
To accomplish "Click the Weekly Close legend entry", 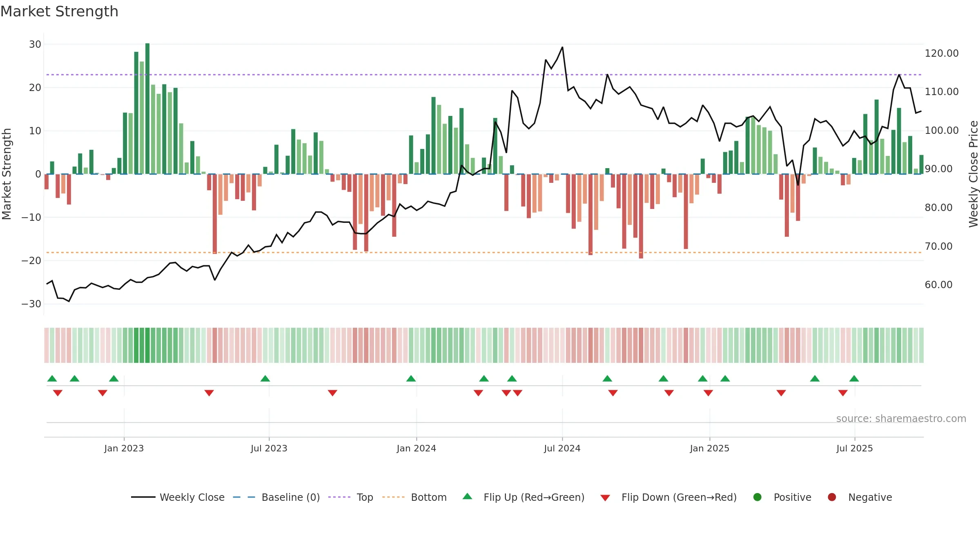I will pyautogui.click(x=178, y=497).
